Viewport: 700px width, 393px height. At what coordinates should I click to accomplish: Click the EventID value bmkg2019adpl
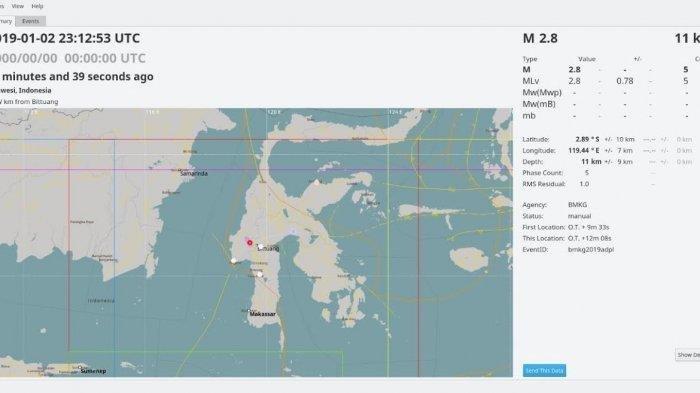[x=591, y=250]
